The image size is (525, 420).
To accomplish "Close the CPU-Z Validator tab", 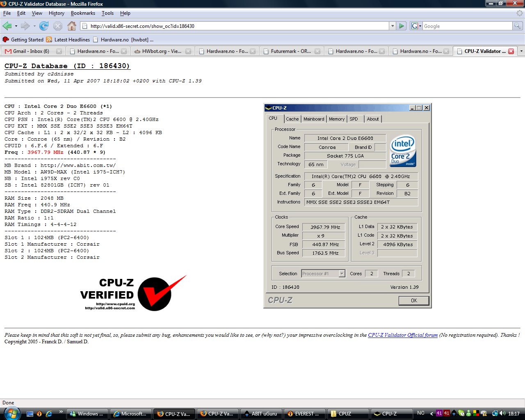I will click(x=511, y=51).
